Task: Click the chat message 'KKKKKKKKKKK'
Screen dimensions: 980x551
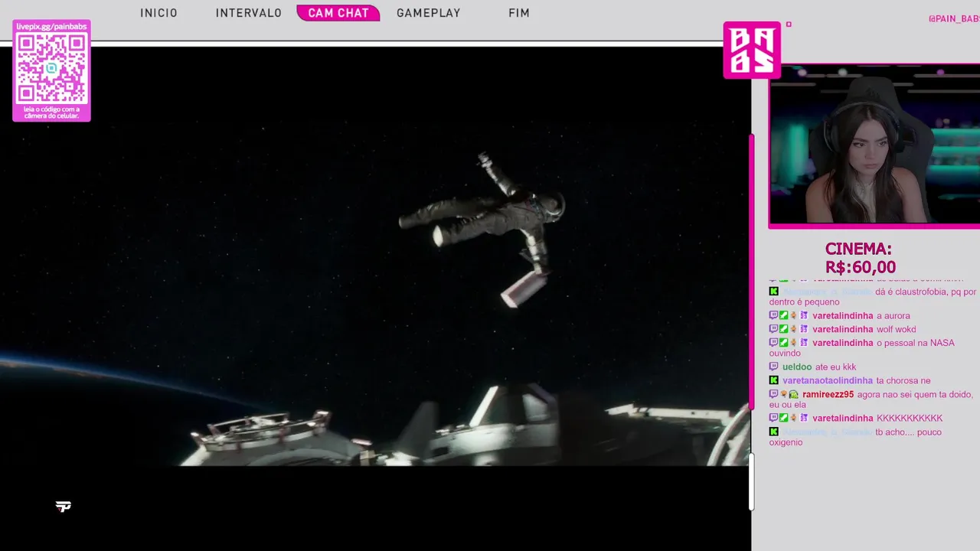Action: click(910, 418)
